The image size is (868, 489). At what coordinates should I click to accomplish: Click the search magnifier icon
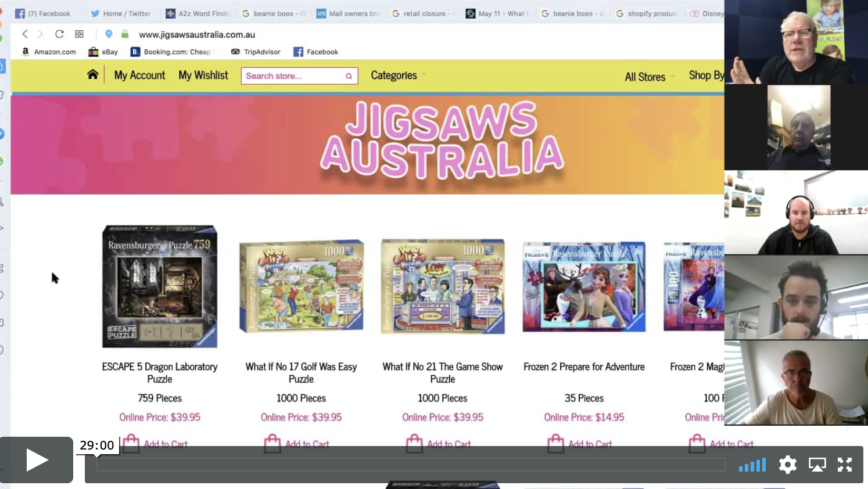pyautogui.click(x=349, y=76)
